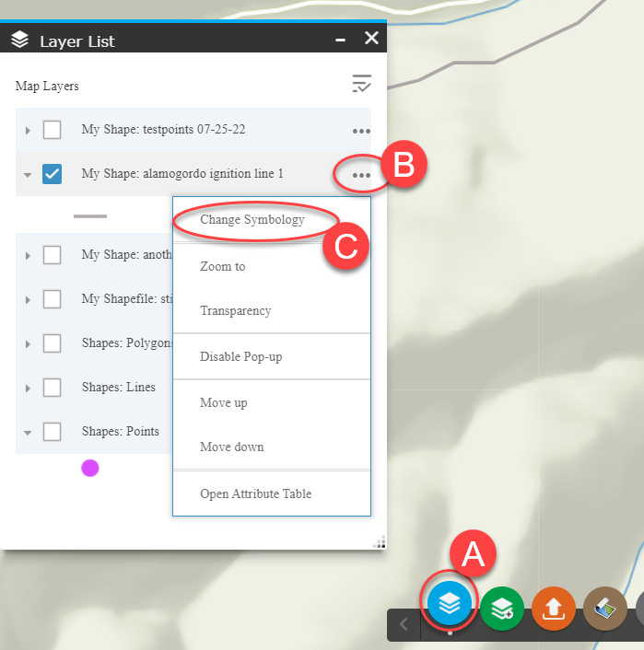Open the options menu for alamogordo ignition line 1

click(361, 175)
